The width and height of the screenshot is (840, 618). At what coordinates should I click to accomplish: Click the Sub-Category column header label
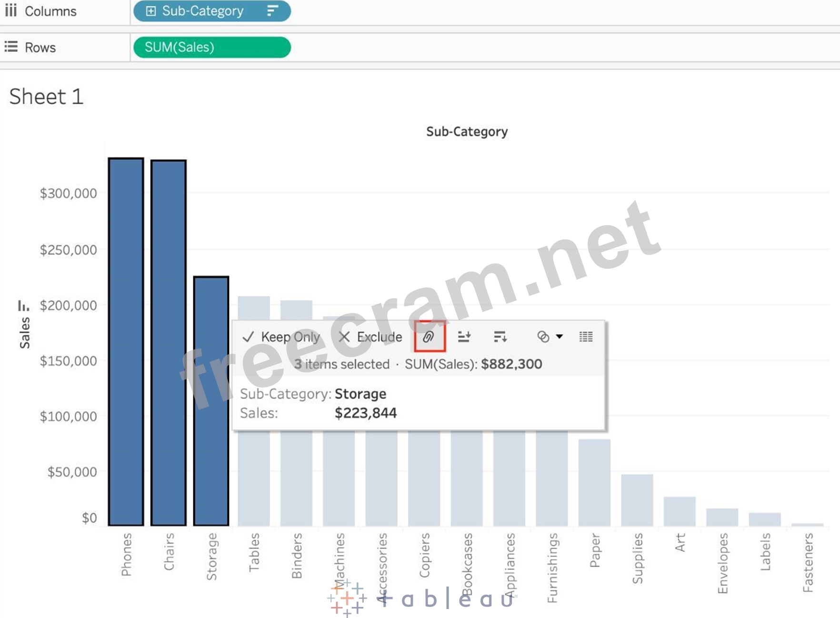[467, 131]
